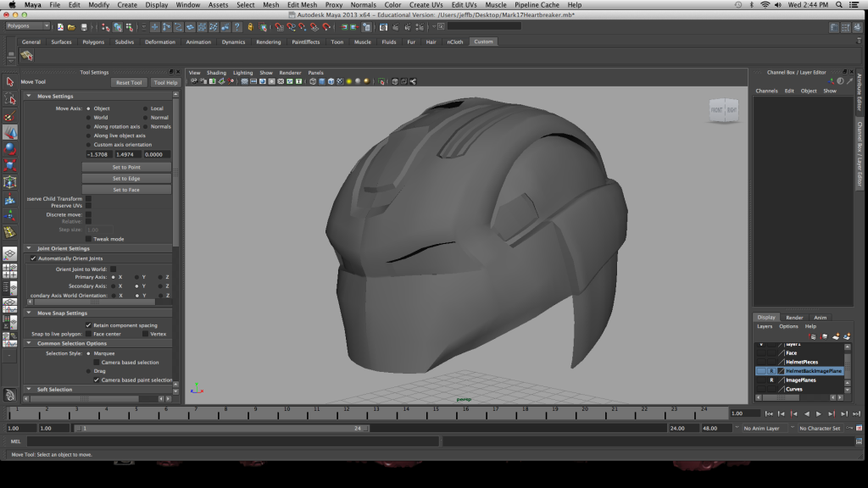Play the animation forwards
The width and height of the screenshot is (868, 488).
[x=819, y=413]
